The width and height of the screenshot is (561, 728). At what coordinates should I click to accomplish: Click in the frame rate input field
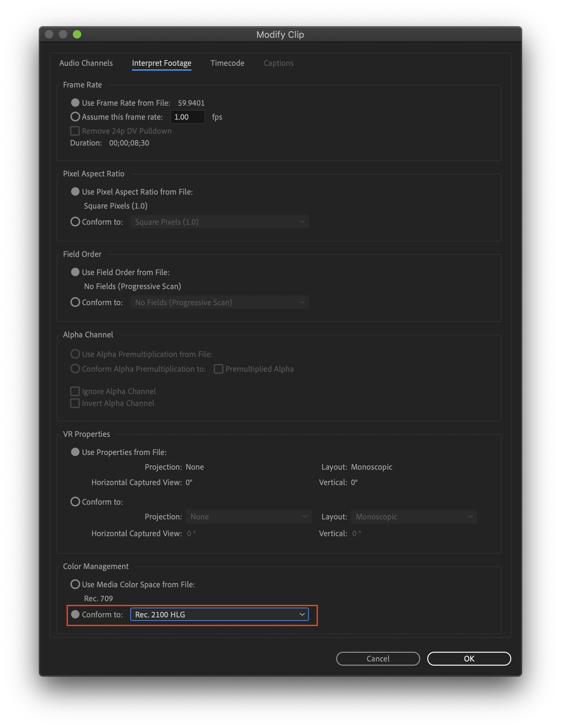point(187,117)
